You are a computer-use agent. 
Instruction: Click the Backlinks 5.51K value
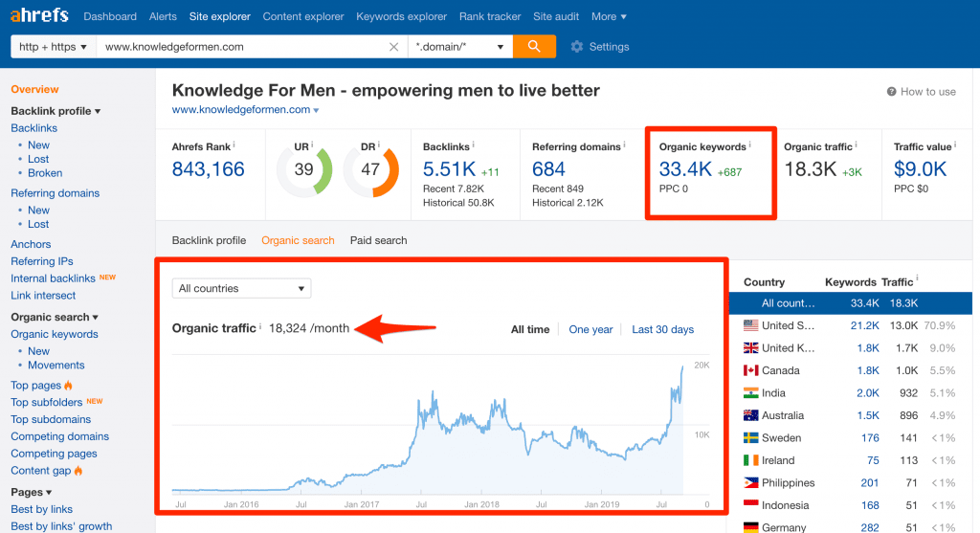click(449, 169)
